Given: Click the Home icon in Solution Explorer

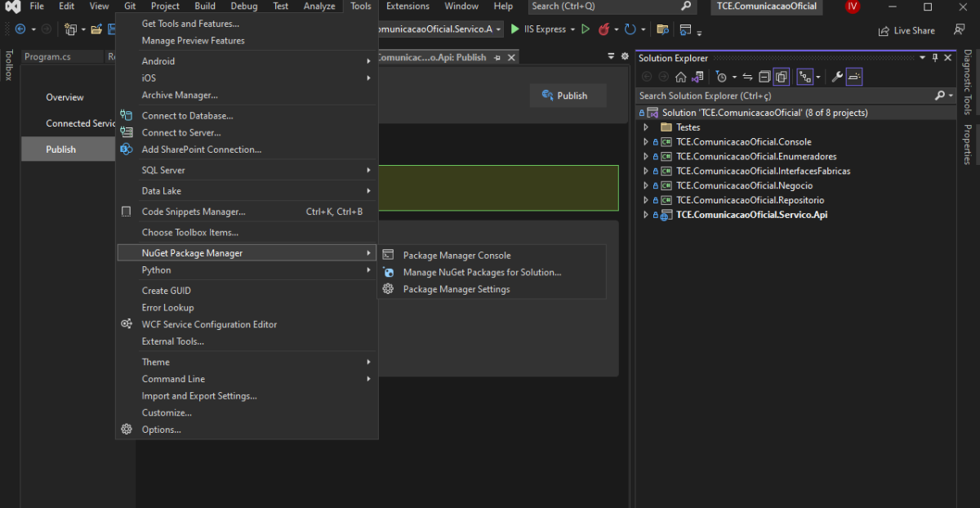Looking at the screenshot, I should (x=680, y=77).
